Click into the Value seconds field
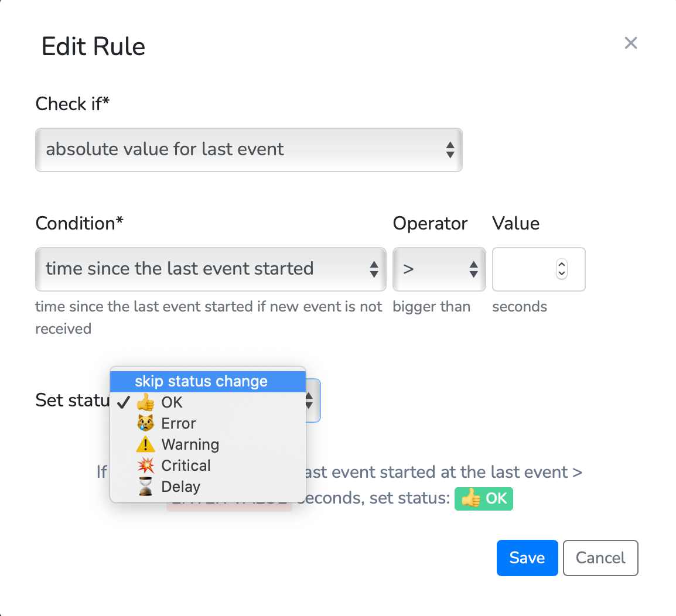This screenshot has height=616, width=676. tap(538, 269)
